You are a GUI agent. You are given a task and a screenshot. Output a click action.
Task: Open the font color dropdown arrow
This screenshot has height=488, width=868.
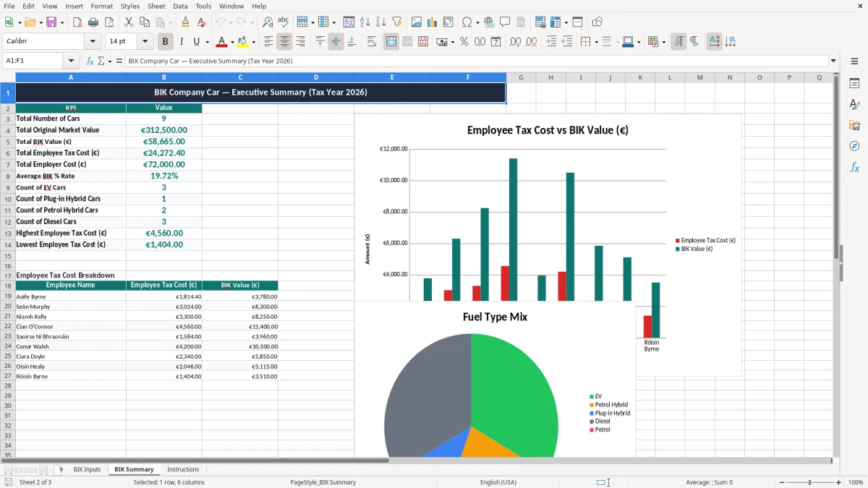click(232, 42)
